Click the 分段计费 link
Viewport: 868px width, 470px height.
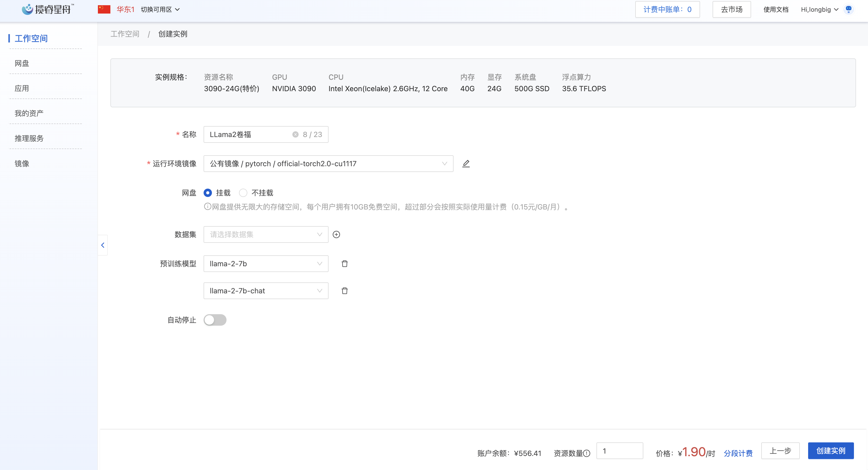[x=738, y=454]
